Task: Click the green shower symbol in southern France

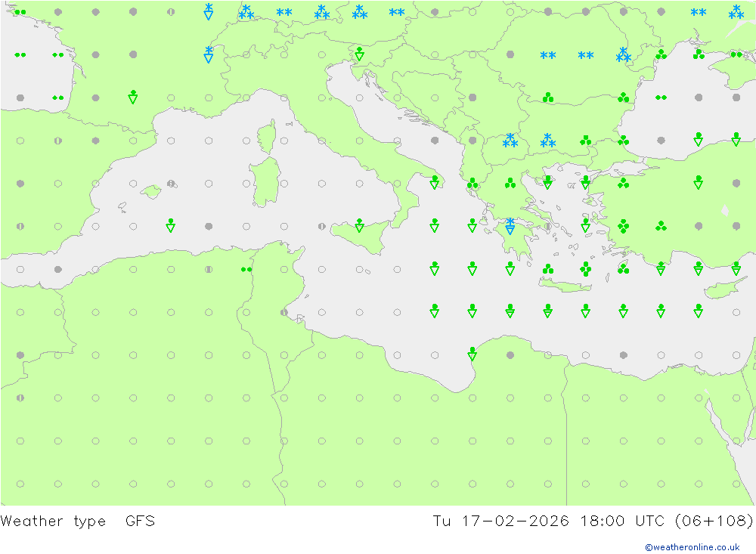Action: (x=133, y=97)
